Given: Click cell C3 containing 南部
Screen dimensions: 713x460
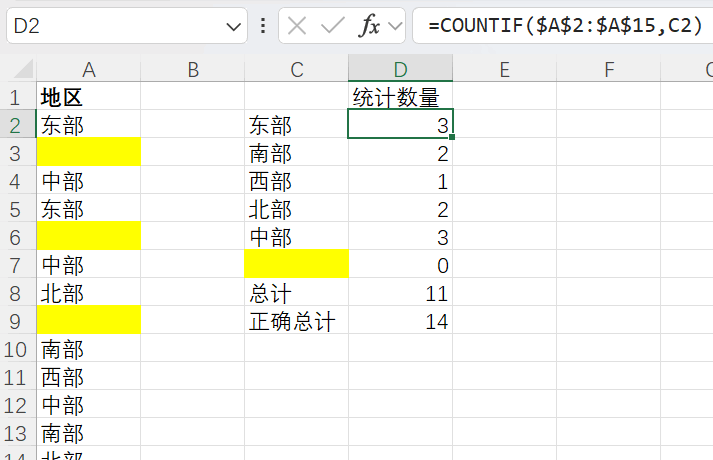Looking at the screenshot, I should [x=296, y=152].
